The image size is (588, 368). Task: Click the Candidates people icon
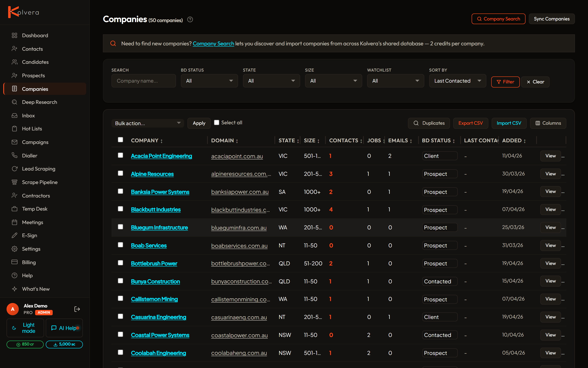pyautogui.click(x=14, y=62)
